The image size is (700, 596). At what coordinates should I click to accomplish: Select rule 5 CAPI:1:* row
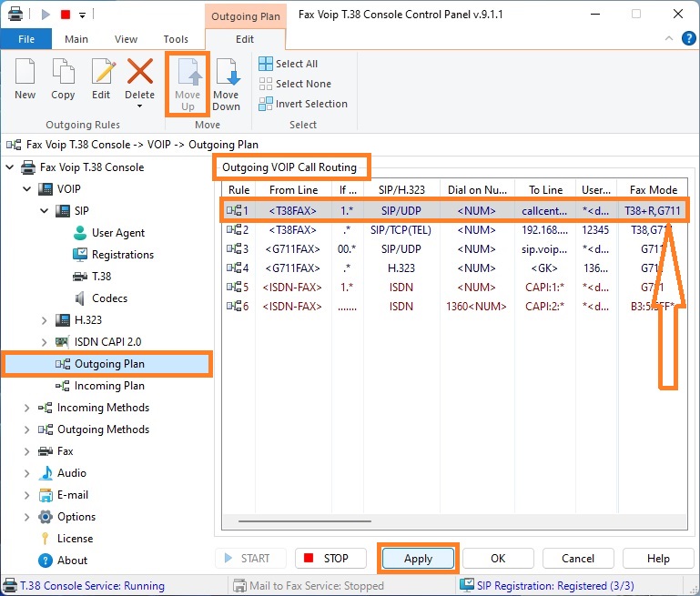click(x=454, y=288)
